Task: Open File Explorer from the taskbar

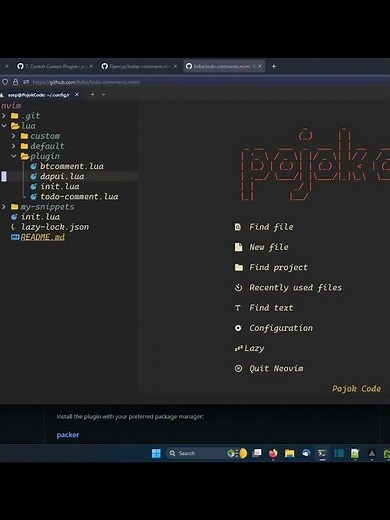Action: pos(289,453)
